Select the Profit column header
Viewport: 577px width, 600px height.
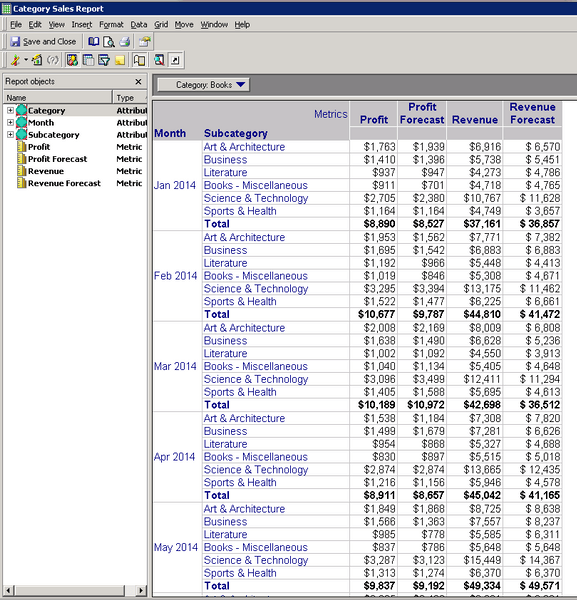click(374, 120)
